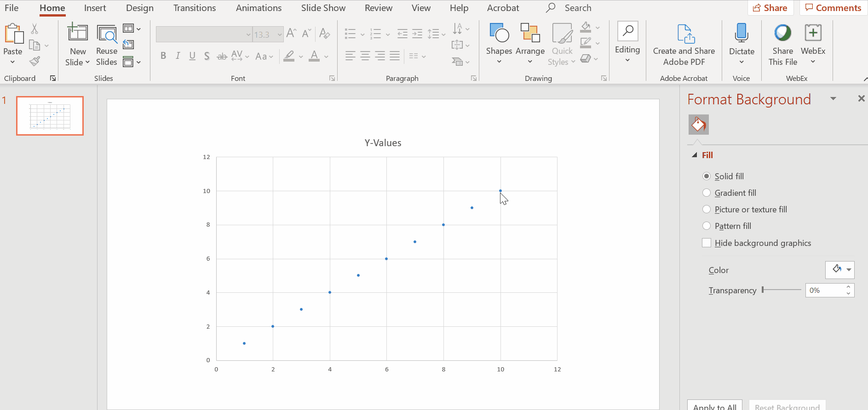Click Create and Share Adobe PDF
This screenshot has width=868, height=410.
click(684, 46)
